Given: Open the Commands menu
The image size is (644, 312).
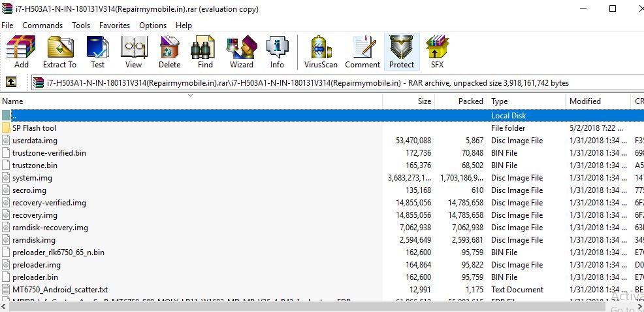Looking at the screenshot, I should [x=42, y=26].
